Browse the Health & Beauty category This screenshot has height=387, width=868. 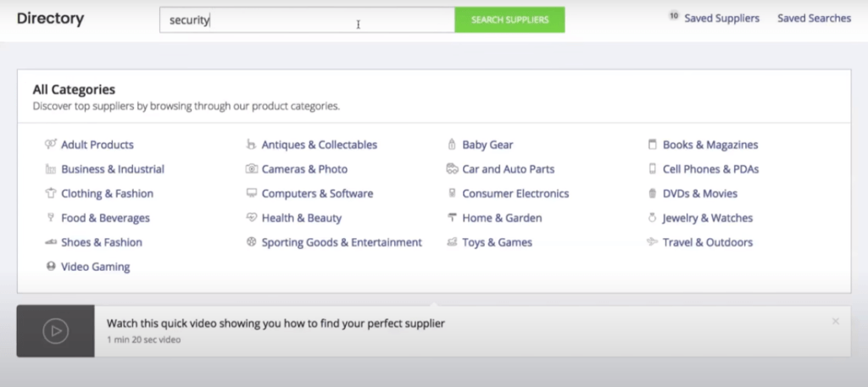[301, 218]
